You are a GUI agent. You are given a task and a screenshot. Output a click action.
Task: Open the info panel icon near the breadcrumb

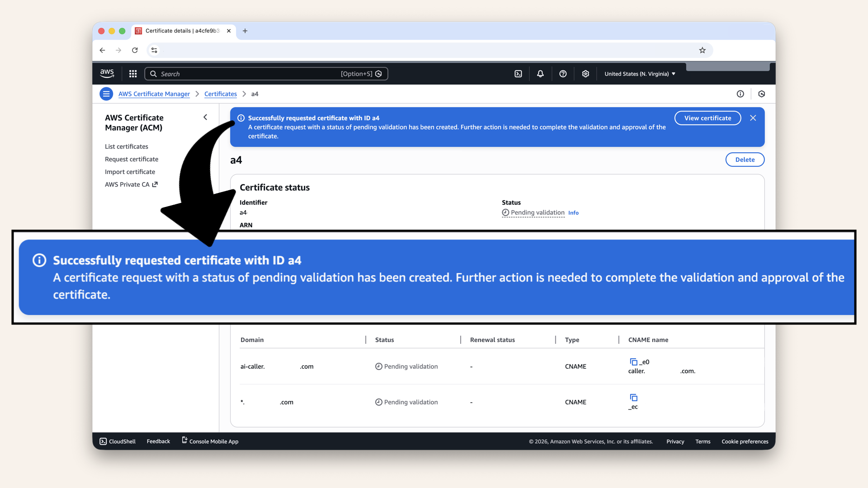(740, 94)
